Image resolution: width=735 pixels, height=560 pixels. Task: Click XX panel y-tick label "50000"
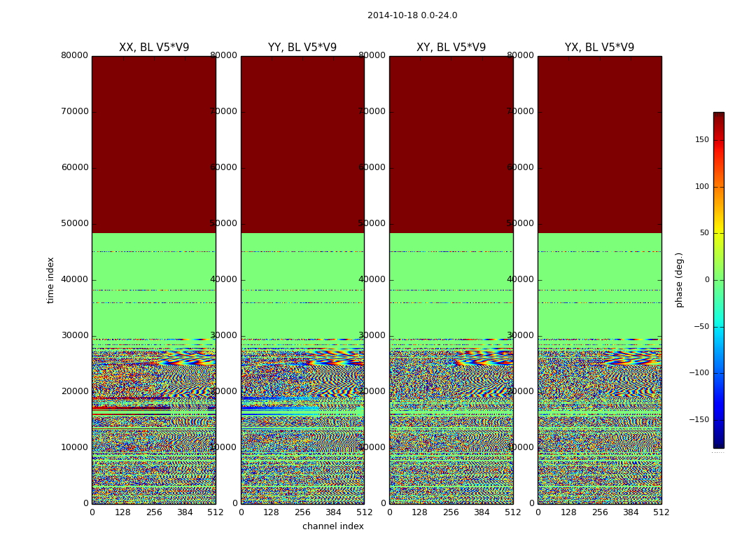coord(74,223)
